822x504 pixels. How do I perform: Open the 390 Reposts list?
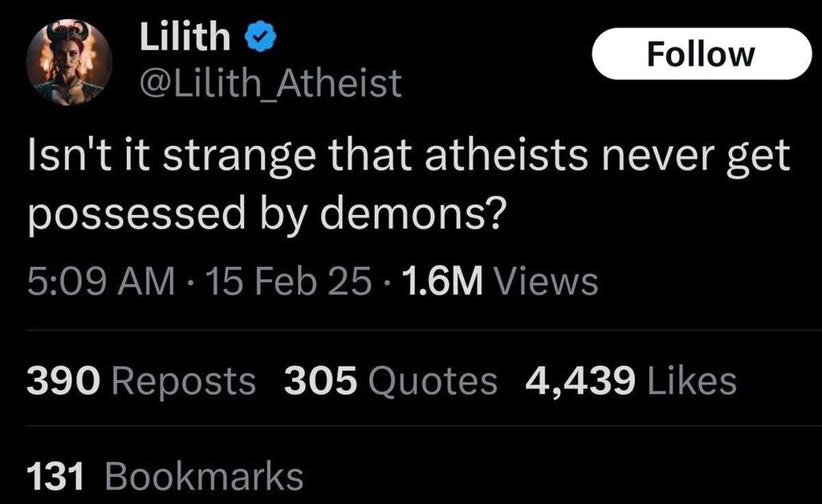141,380
